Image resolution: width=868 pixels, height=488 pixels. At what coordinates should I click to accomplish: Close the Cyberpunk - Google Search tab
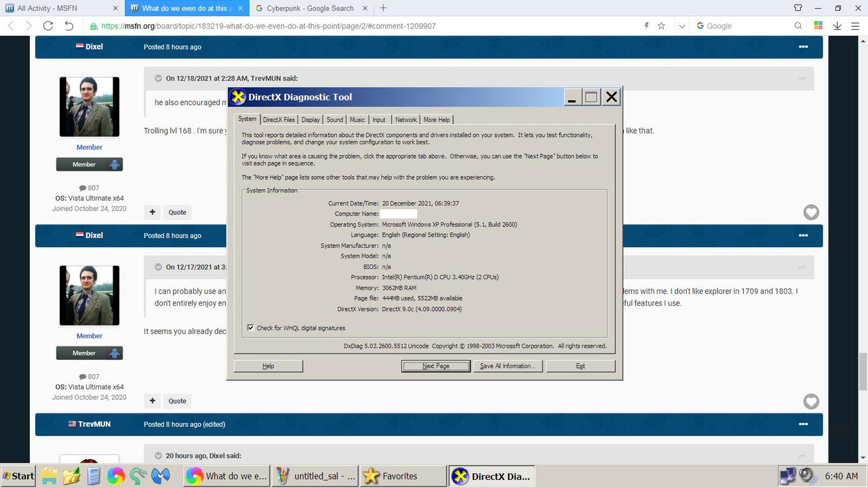pos(365,8)
